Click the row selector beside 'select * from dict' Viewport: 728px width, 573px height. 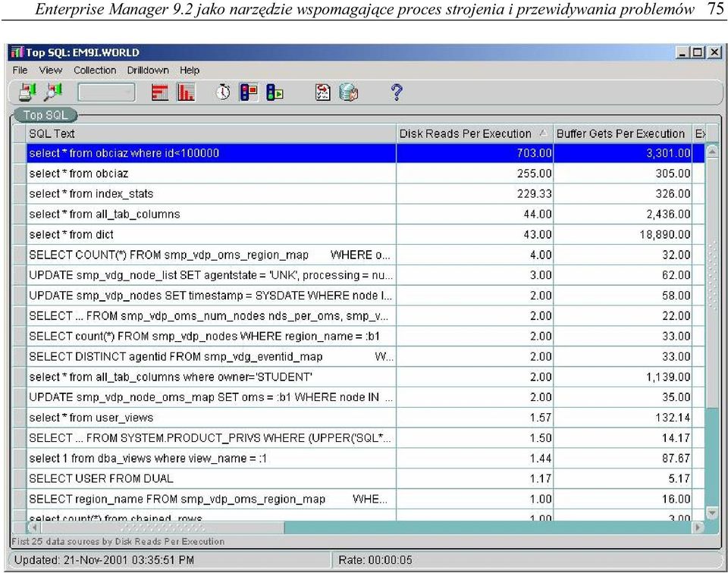pyautogui.click(x=19, y=235)
